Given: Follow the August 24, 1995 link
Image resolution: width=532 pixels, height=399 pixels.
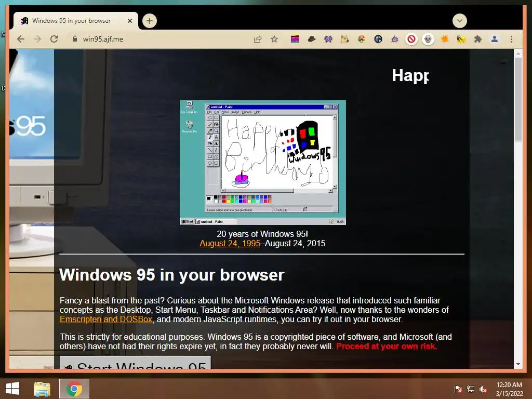Looking at the screenshot, I should (230, 243).
